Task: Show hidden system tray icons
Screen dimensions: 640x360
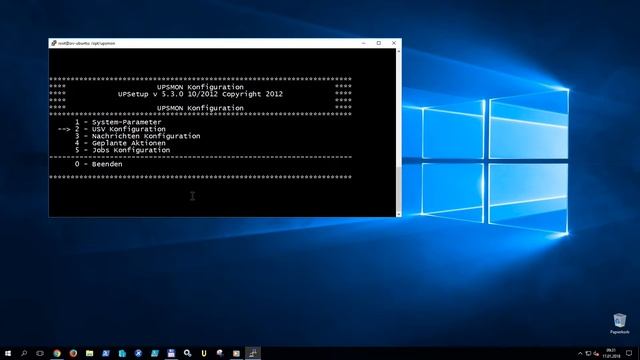Action: click(580, 353)
